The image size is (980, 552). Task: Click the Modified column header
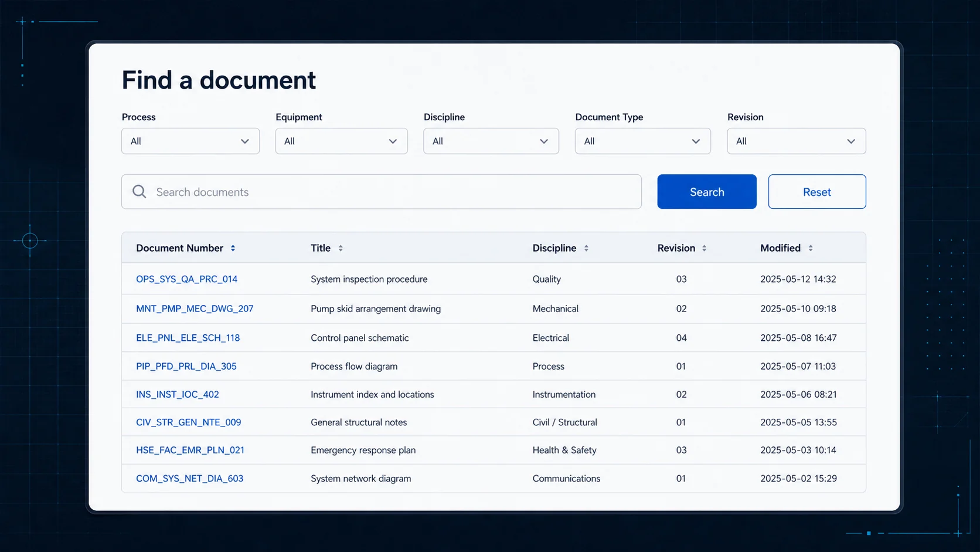(780, 248)
